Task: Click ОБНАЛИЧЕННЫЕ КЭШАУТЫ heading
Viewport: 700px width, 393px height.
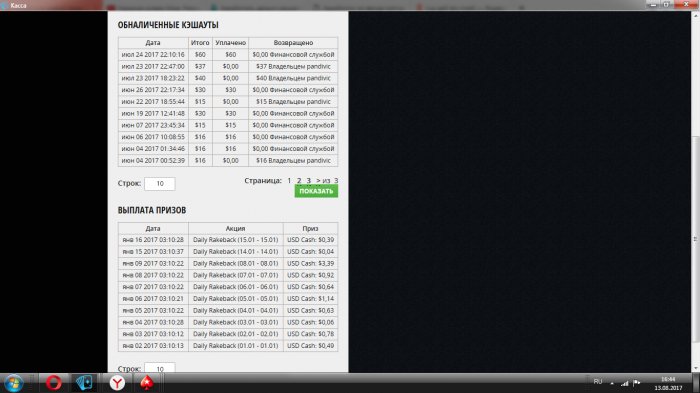Action: (x=168, y=25)
